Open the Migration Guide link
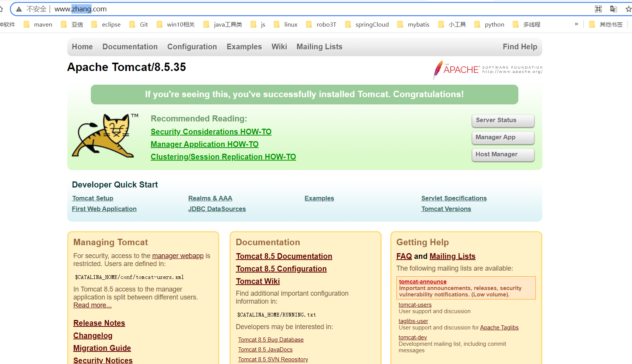This screenshot has width=632, height=364. pos(102,348)
